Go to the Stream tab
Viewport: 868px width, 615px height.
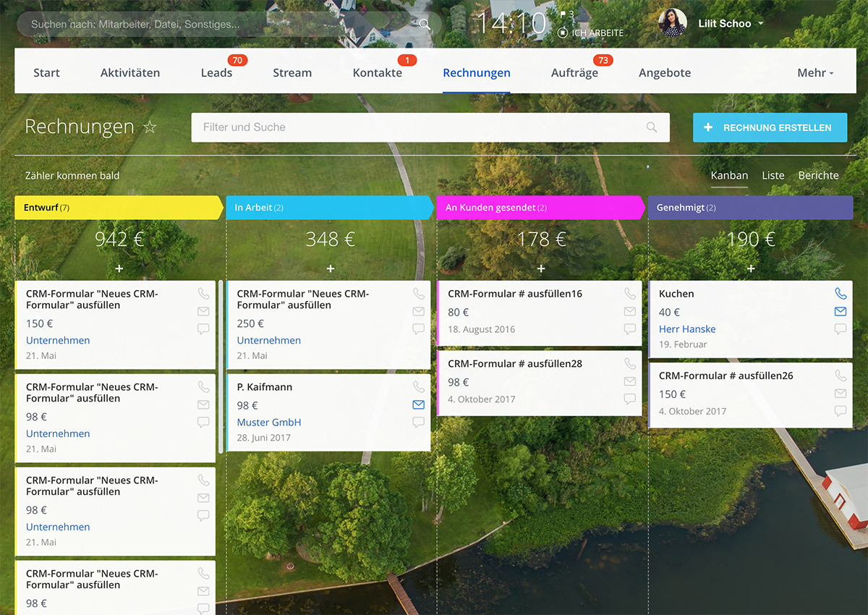coord(292,72)
